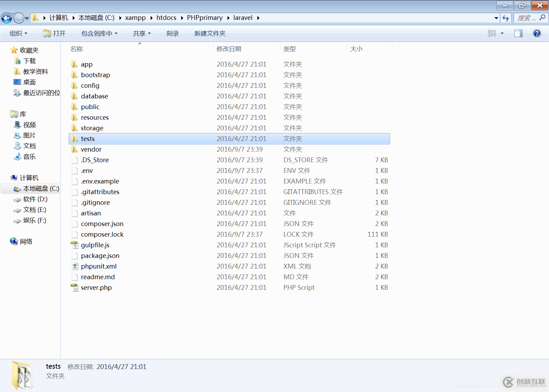Click the magnifier search icon
The height and width of the screenshot is (392, 549).
click(x=542, y=17)
